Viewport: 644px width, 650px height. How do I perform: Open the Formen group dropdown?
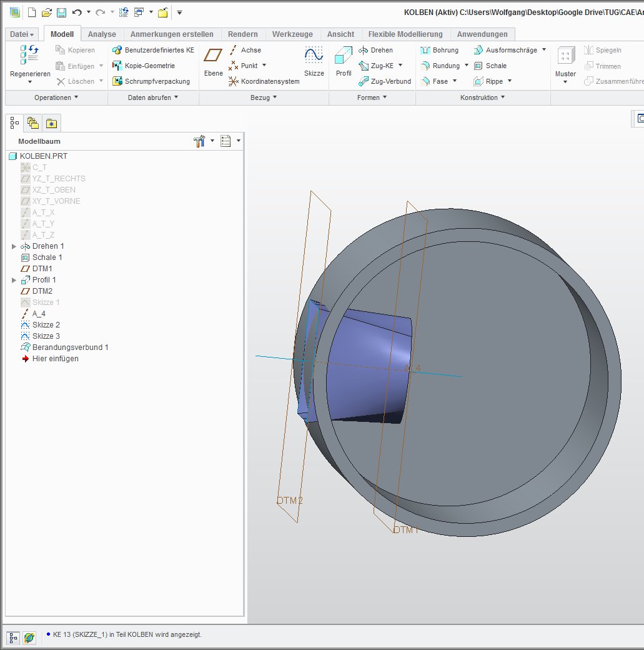(x=372, y=97)
